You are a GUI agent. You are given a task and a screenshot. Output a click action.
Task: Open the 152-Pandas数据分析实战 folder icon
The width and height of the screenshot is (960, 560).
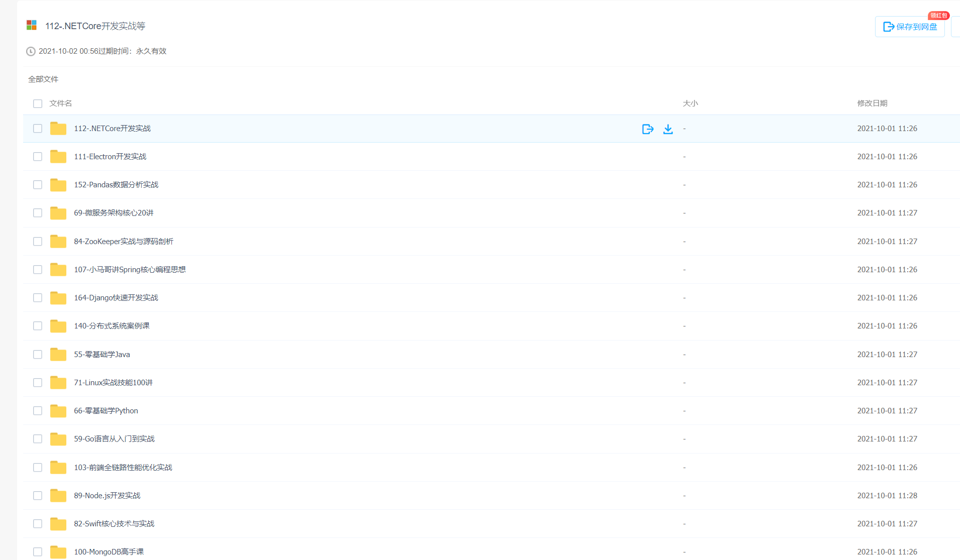pyautogui.click(x=58, y=185)
